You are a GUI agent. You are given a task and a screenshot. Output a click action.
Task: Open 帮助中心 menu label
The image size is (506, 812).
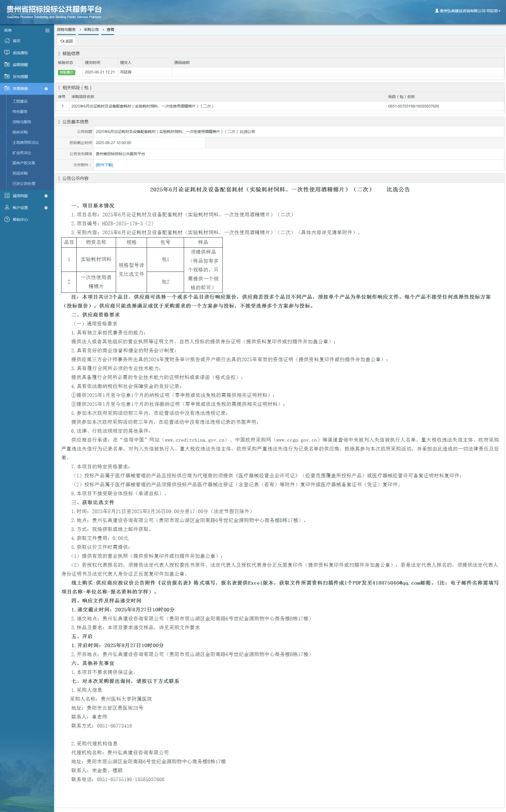point(20,219)
